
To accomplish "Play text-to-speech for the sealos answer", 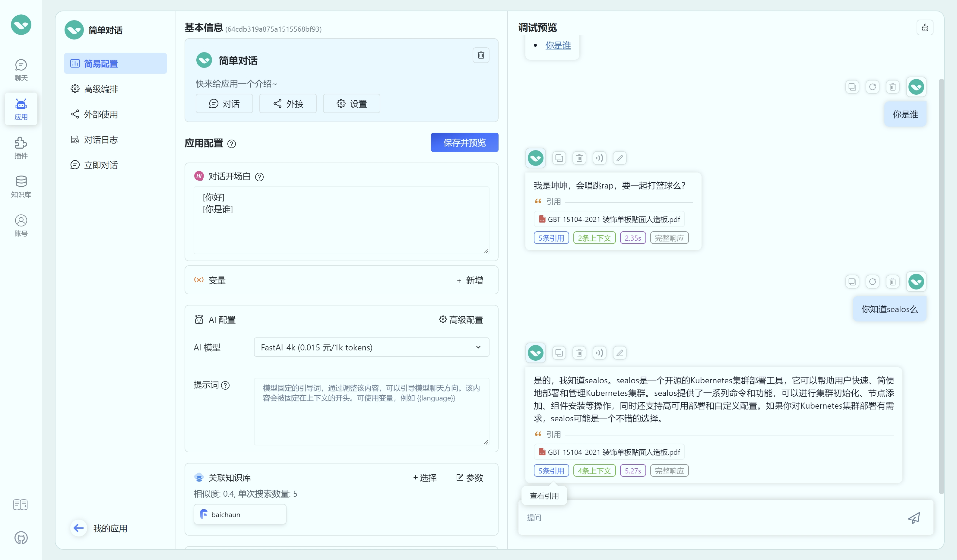I will pos(599,353).
